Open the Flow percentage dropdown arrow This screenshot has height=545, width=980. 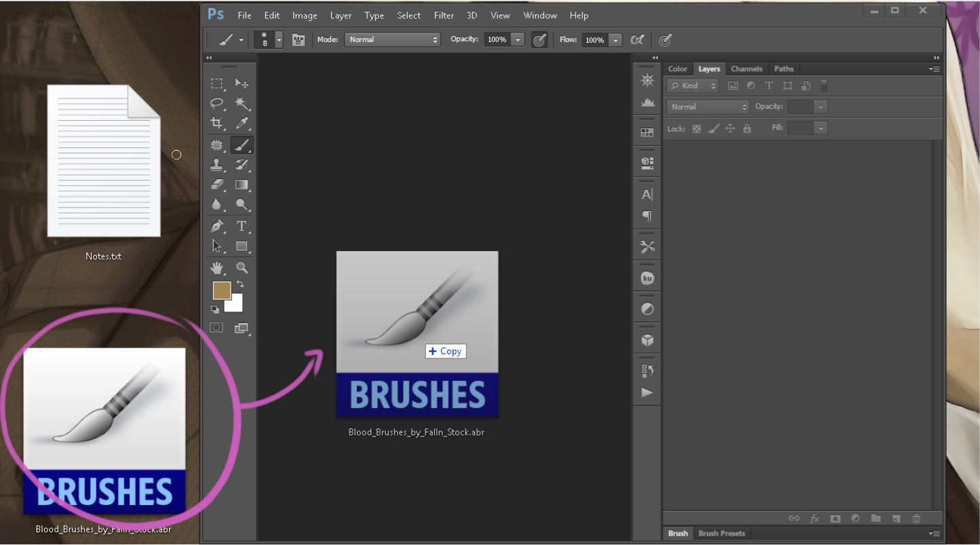[616, 40]
